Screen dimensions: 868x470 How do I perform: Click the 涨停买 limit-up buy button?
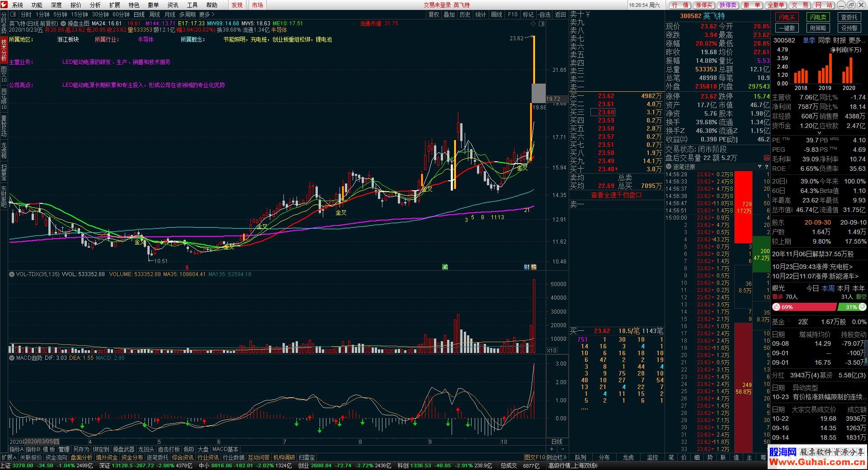click(x=704, y=5)
